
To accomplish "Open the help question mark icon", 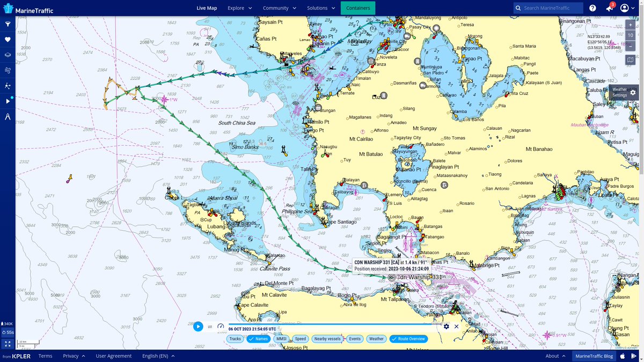I will pos(592,8).
